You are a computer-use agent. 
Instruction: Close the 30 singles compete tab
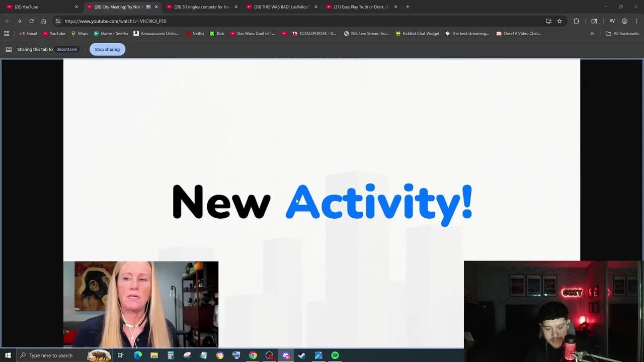pos(236,7)
